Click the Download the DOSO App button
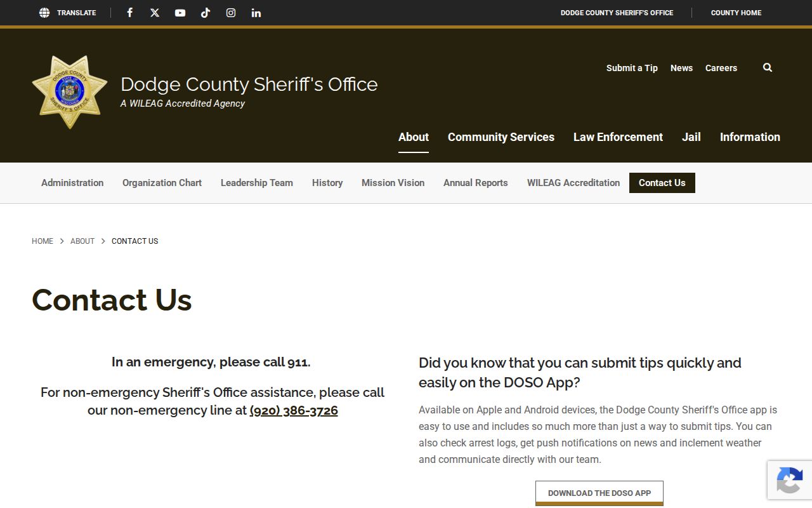812x508 pixels. (x=599, y=493)
